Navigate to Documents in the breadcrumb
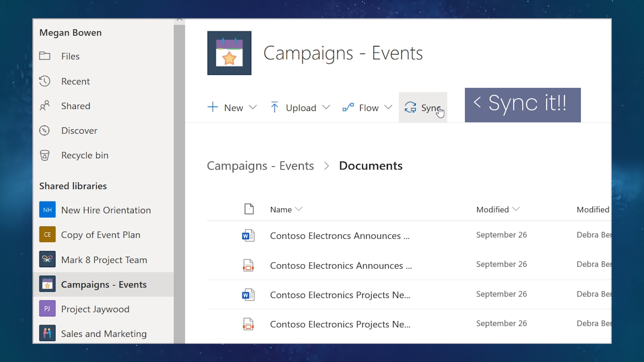The width and height of the screenshot is (644, 362). click(371, 165)
